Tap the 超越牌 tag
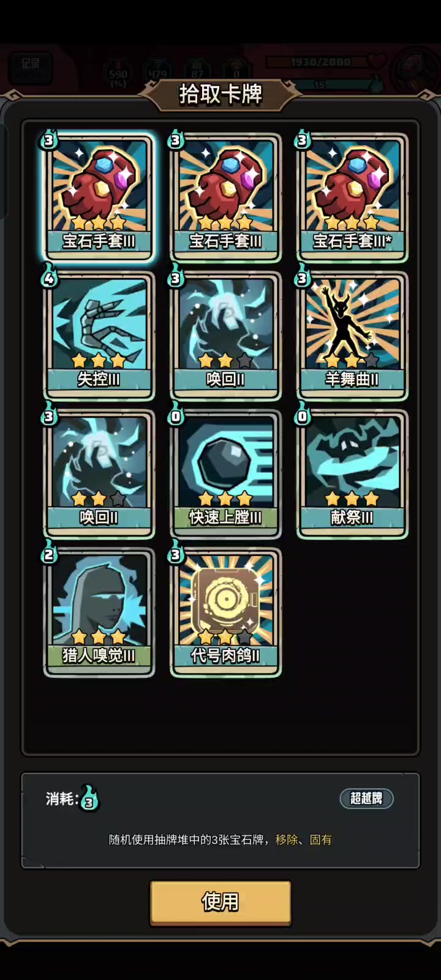 coord(366,798)
